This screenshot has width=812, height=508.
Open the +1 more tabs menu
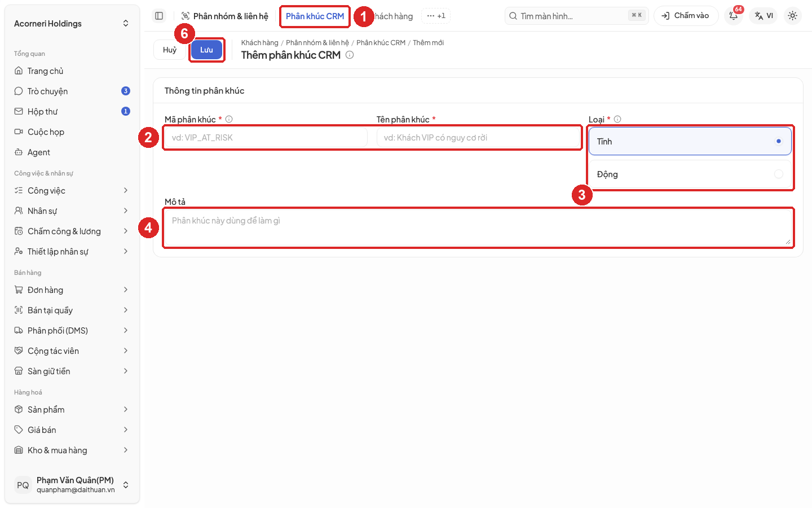(x=436, y=16)
